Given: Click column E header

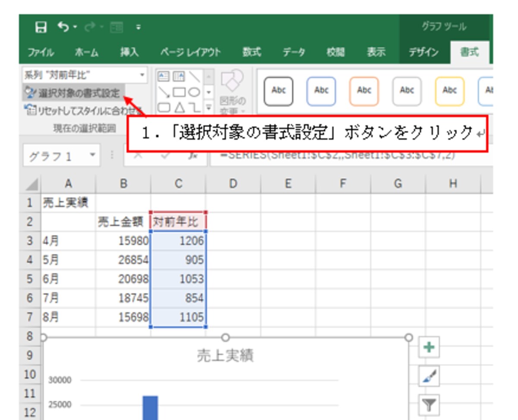Looking at the screenshot, I should [288, 184].
